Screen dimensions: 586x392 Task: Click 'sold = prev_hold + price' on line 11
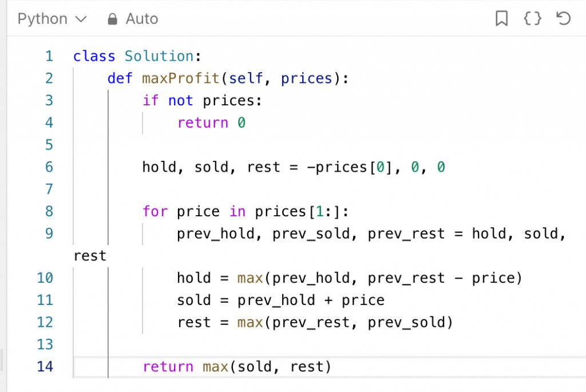[x=280, y=300]
